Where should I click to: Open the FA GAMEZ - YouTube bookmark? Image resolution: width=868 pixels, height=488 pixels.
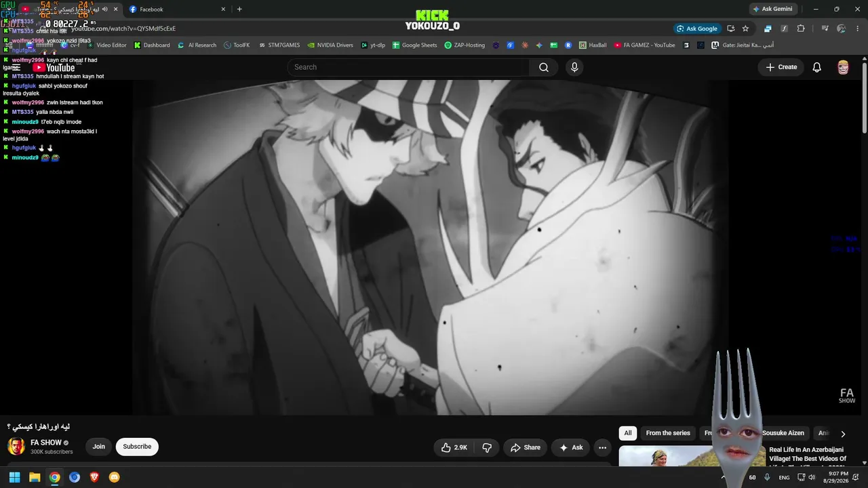click(x=644, y=45)
